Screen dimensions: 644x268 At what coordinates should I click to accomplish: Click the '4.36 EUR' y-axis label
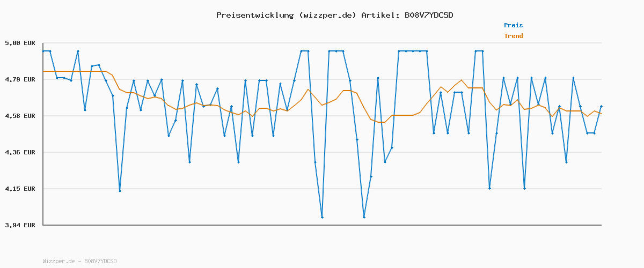click(x=20, y=152)
